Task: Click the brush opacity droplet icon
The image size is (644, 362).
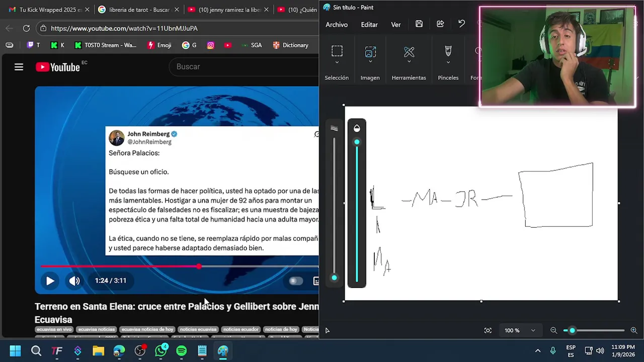Action: [x=357, y=128]
